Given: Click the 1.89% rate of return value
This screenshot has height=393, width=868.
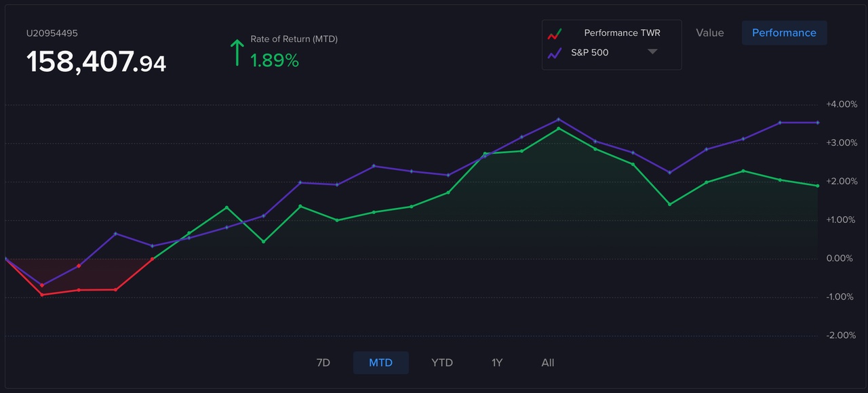Looking at the screenshot, I should 275,60.
